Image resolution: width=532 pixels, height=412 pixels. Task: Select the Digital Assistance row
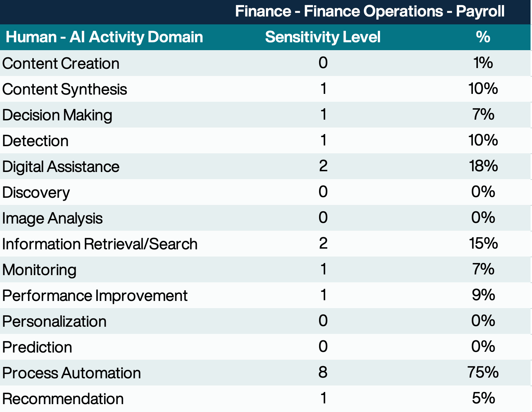pyautogui.click(x=61, y=167)
